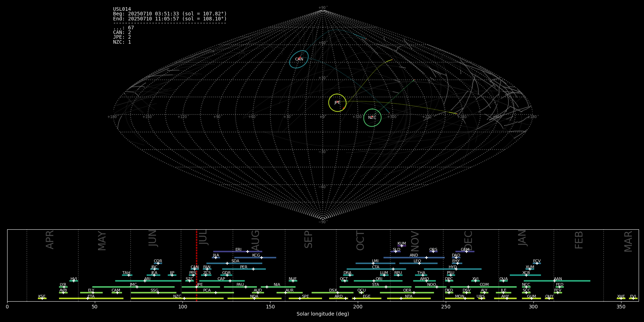Click the KCG shower label

(256, 255)
